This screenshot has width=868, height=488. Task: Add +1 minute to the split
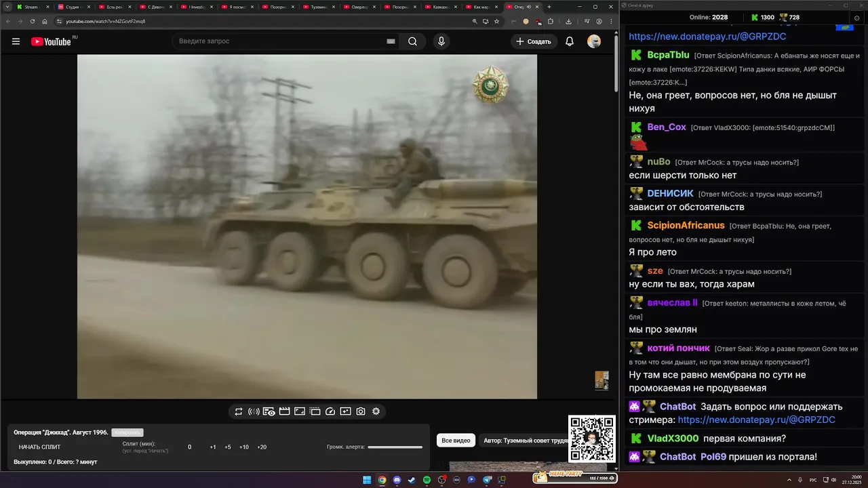point(213,447)
